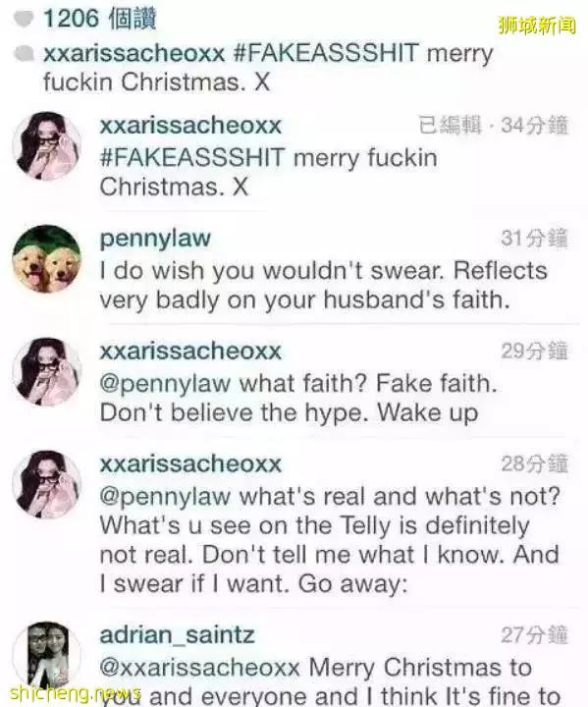Image resolution: width=588 pixels, height=707 pixels.
Task: Click the 狮城新闻 watermark label
Action: (x=537, y=26)
